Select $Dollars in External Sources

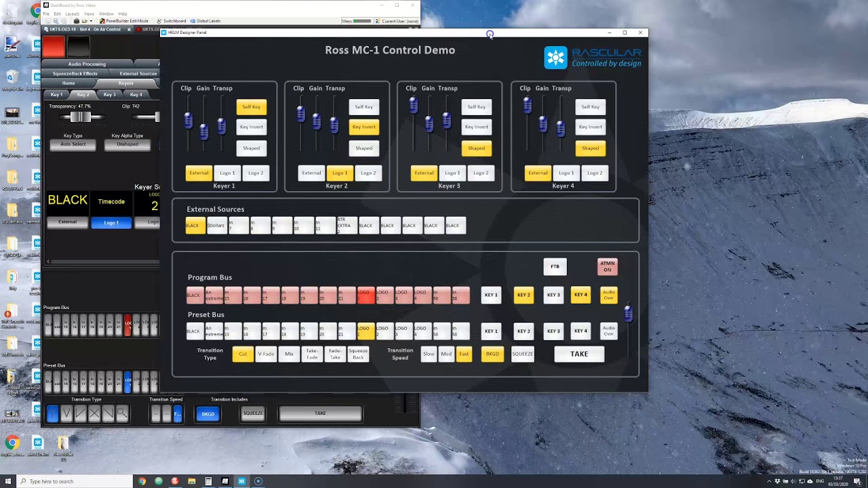216,226
